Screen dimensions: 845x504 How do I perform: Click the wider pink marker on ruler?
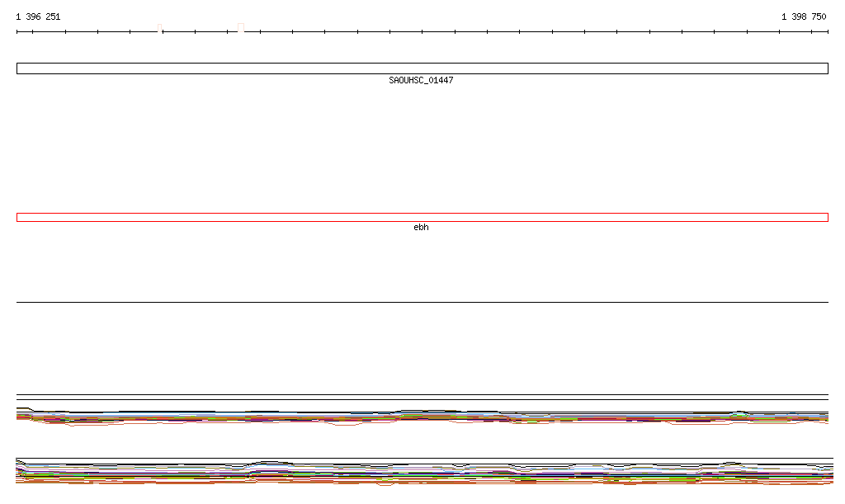coord(241,27)
